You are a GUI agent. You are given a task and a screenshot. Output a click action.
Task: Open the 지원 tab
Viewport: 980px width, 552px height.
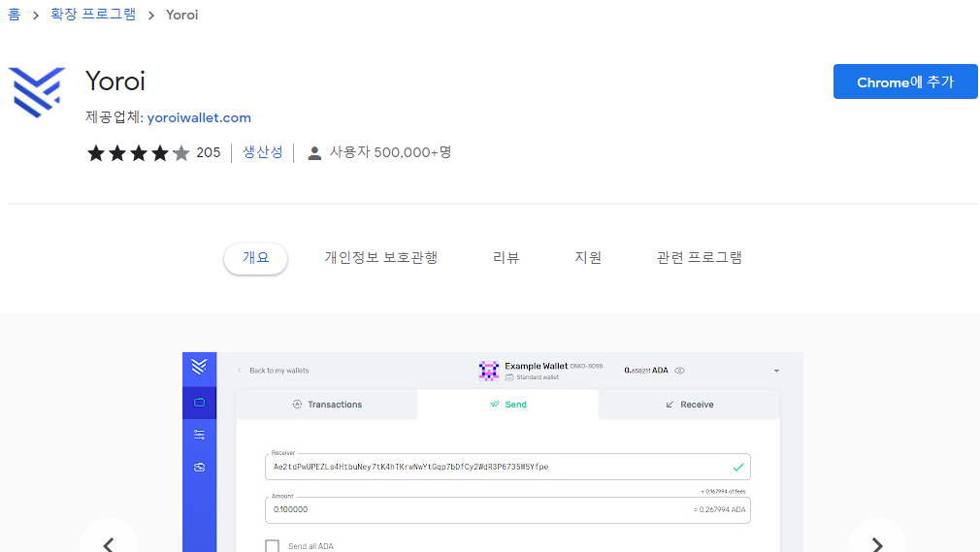587,257
